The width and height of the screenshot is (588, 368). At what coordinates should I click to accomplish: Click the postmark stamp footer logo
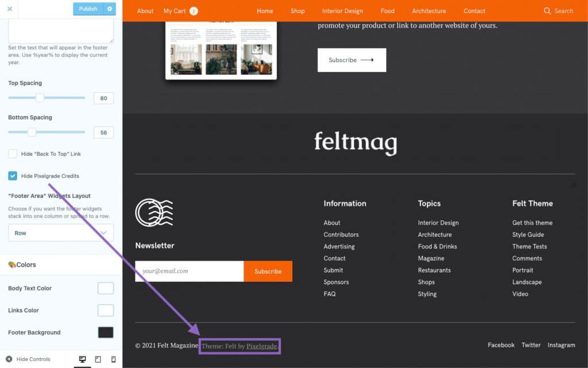point(154,212)
